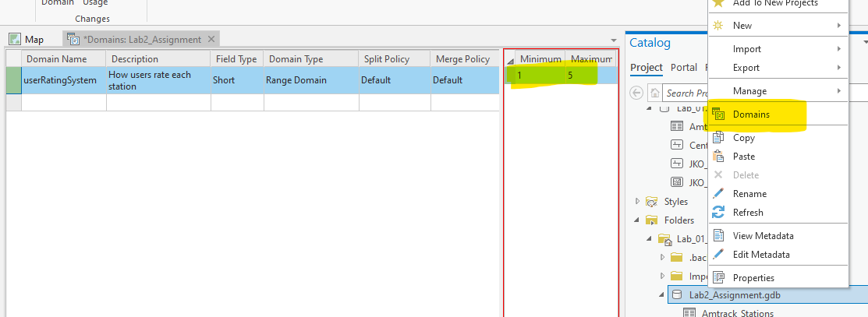The height and width of the screenshot is (317, 868).
Task: Click the Properties icon in context menu
Action: 718,278
